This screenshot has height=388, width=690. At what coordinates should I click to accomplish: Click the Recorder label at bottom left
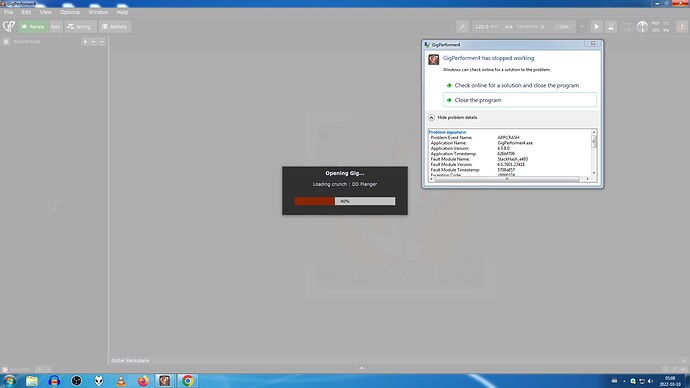click(x=19, y=370)
